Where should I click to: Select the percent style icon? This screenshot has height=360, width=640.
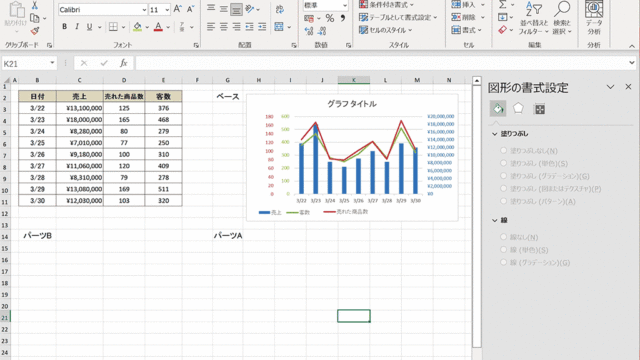coord(330,18)
